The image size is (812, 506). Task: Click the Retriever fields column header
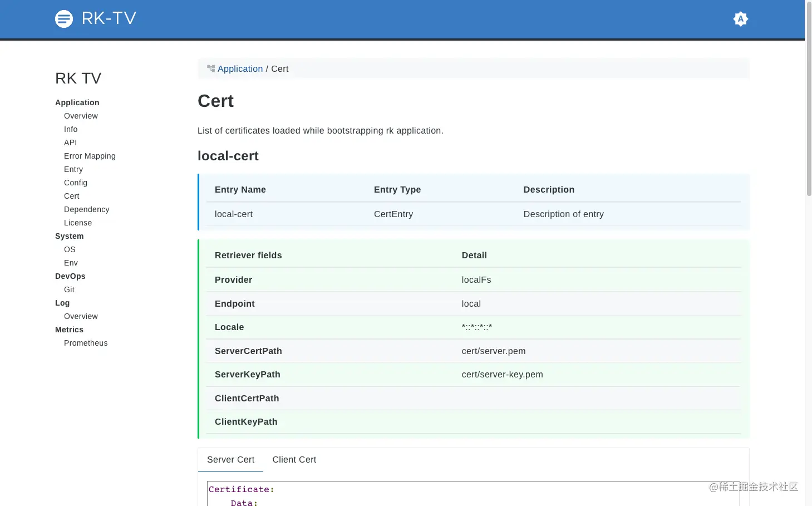[x=248, y=256]
